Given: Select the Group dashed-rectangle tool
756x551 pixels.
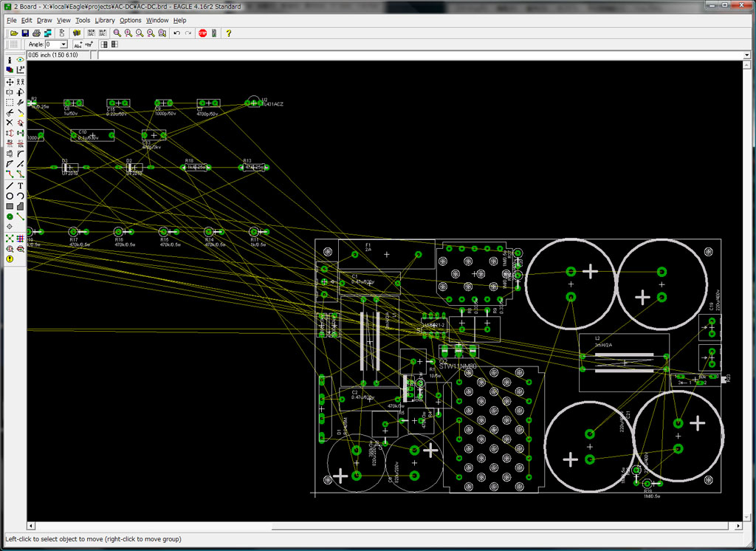Looking at the screenshot, I should (x=9, y=102).
